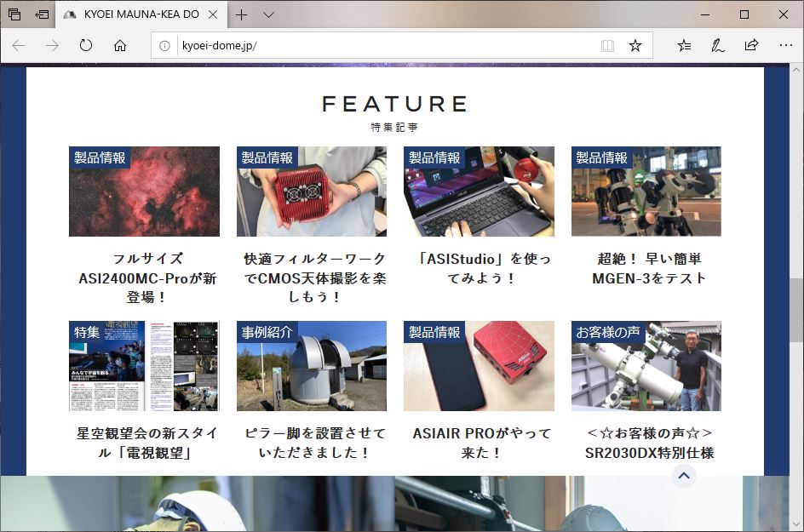The height and width of the screenshot is (532, 804).
Task: Click 製品情報 tag on nebula card
Action: (x=100, y=157)
